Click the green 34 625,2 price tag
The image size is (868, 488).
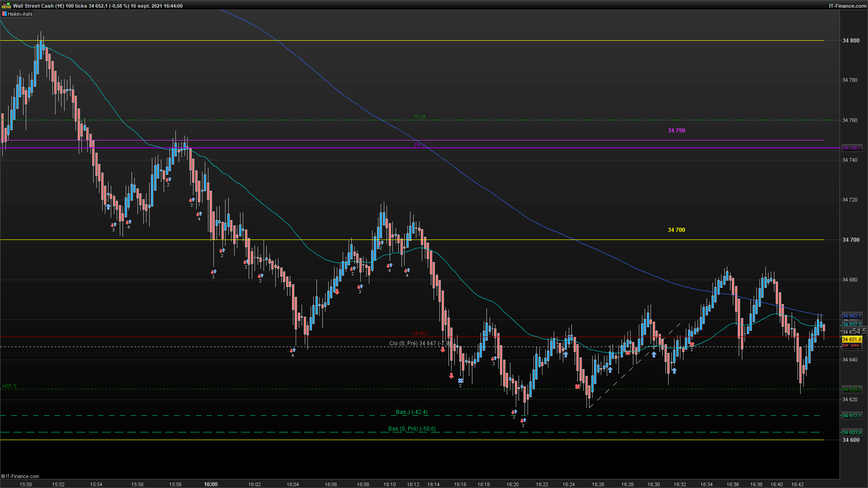click(852, 389)
